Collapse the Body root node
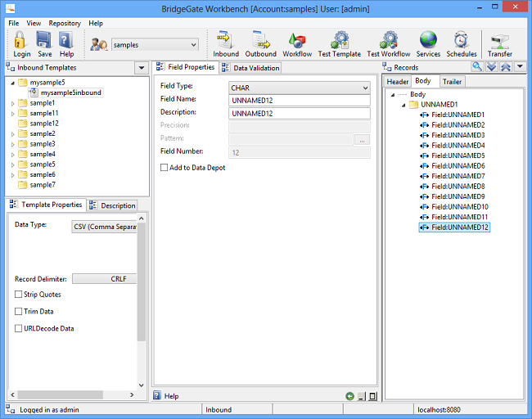 pos(393,95)
